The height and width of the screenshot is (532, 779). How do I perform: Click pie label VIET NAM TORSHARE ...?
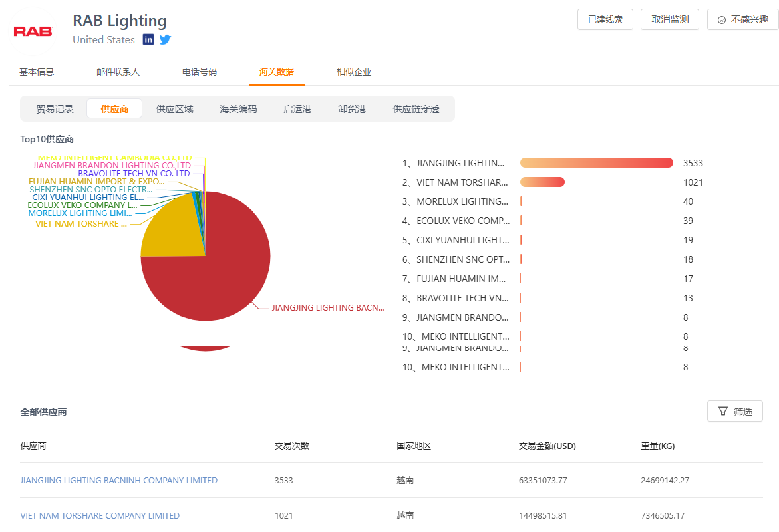pyautogui.click(x=81, y=224)
